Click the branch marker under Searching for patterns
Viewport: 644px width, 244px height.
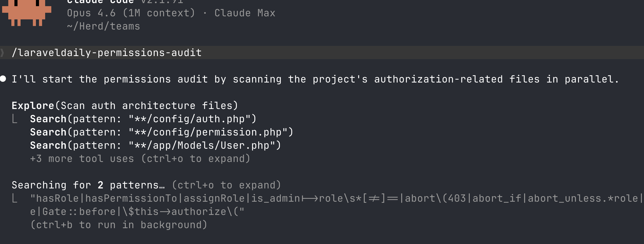click(15, 199)
